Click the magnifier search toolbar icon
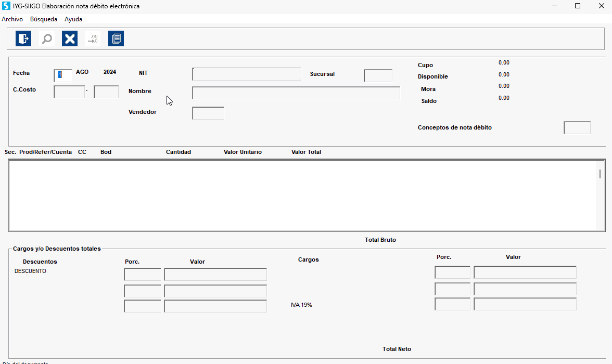Image resolution: width=612 pixels, height=364 pixels. coord(47,38)
